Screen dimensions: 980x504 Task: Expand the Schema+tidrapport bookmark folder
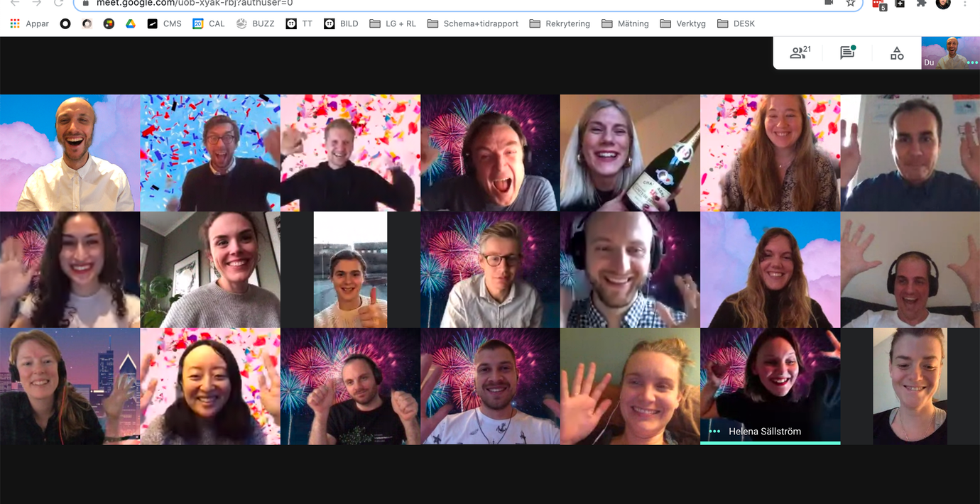472,23
